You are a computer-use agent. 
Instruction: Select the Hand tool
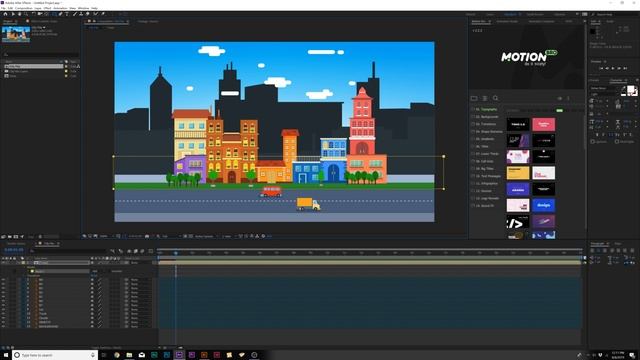20,13
